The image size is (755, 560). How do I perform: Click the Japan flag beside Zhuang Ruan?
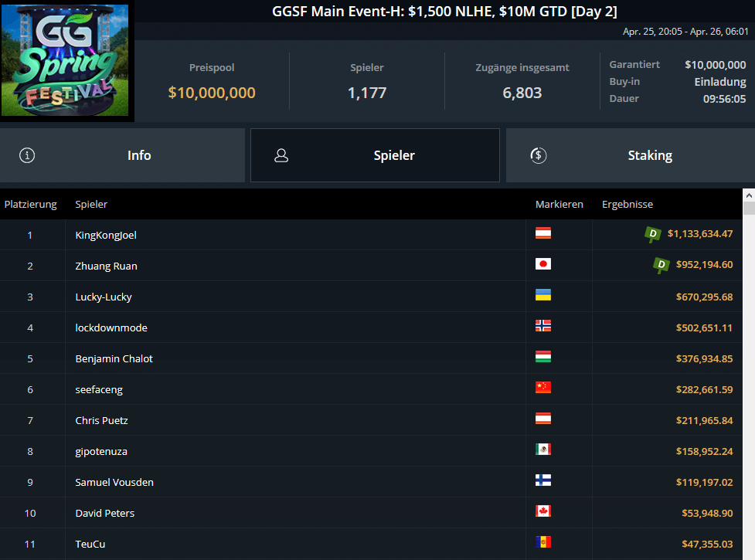pos(543,265)
